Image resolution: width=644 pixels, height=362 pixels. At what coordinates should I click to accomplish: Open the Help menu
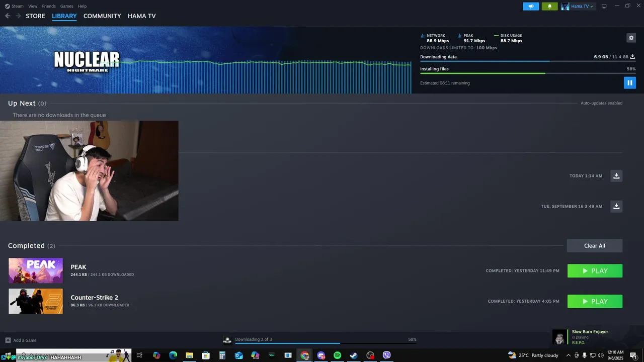tap(83, 6)
